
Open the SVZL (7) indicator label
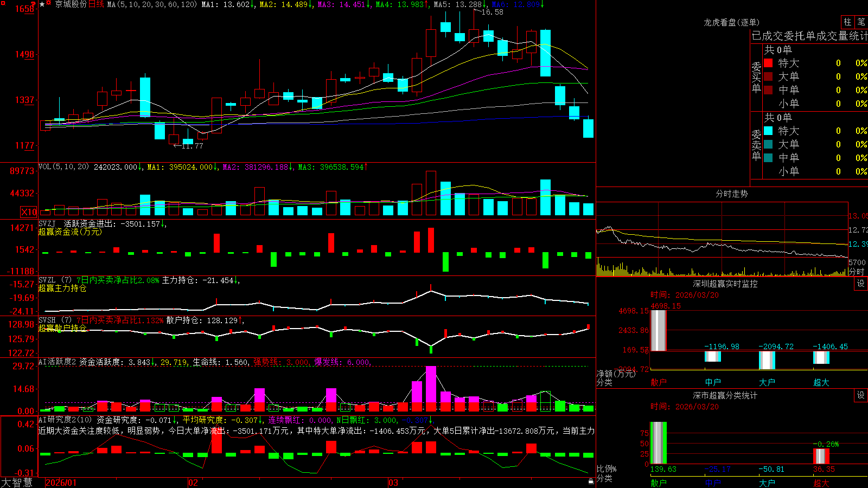[55, 280]
